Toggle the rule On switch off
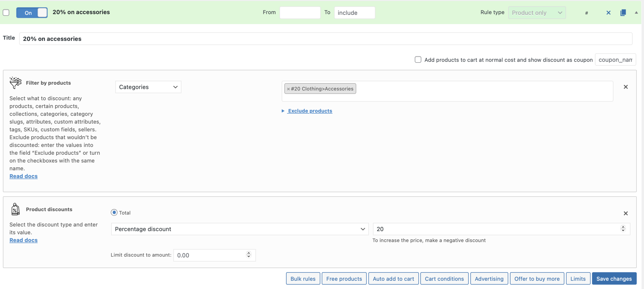Viewport: 644px width, 289px height. pyautogui.click(x=32, y=13)
